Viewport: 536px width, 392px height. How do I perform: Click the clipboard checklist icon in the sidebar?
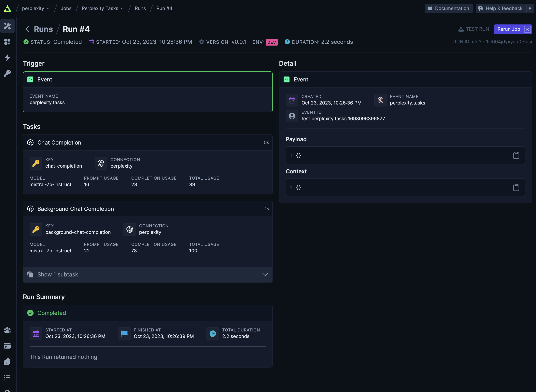7,362
